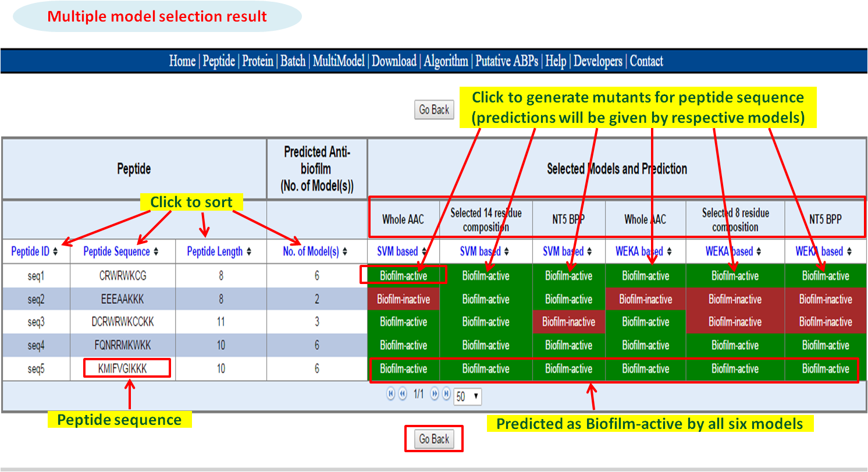Click sort arrows beside No. of Model(s) header
Viewport: 868px width, 472px height.
[345, 252]
